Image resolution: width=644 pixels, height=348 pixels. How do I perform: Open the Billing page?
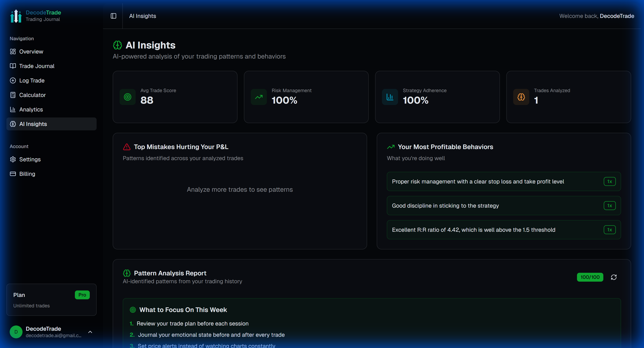27,174
